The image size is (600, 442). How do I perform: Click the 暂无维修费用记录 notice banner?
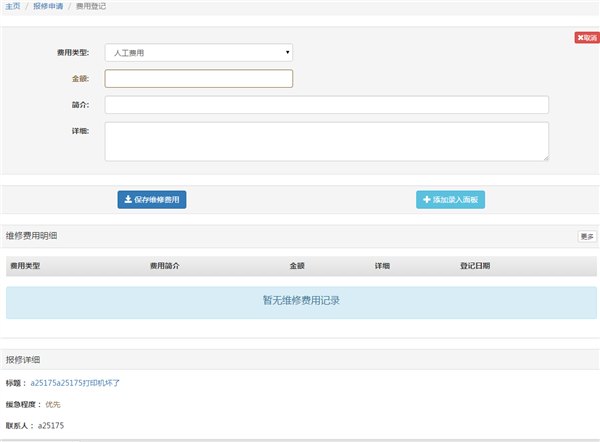pos(301,302)
